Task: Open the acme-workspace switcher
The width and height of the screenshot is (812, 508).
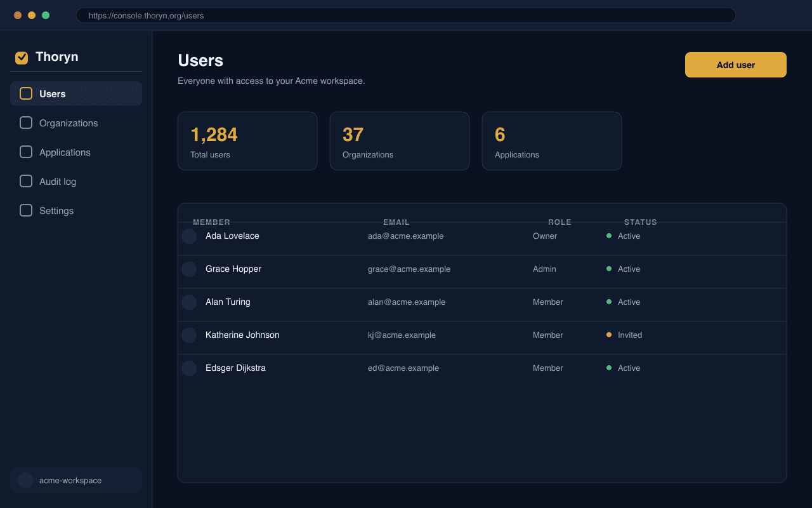Action: (76, 480)
